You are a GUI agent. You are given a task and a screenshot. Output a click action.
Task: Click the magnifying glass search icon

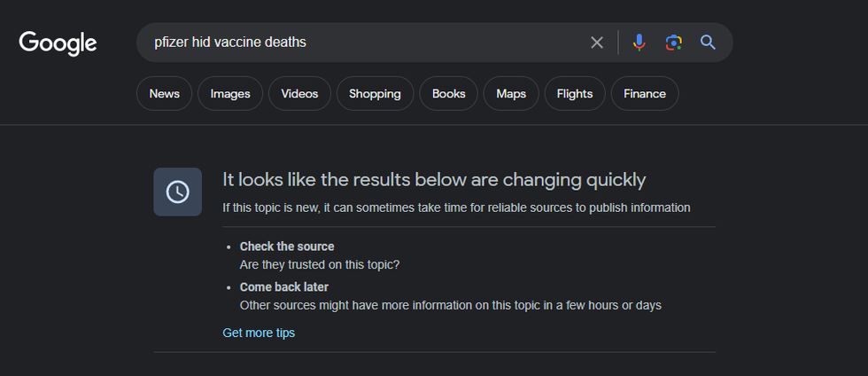708,43
